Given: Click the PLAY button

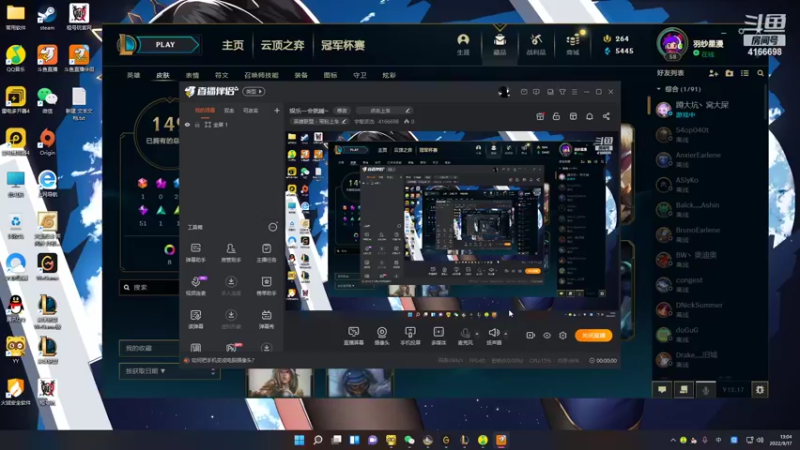Looking at the screenshot, I should [x=165, y=45].
